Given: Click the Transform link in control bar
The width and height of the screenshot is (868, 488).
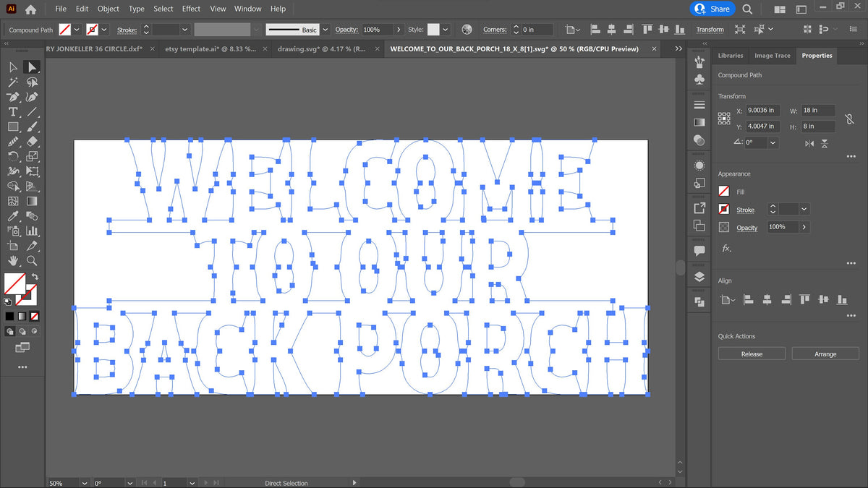Looking at the screenshot, I should [710, 30].
